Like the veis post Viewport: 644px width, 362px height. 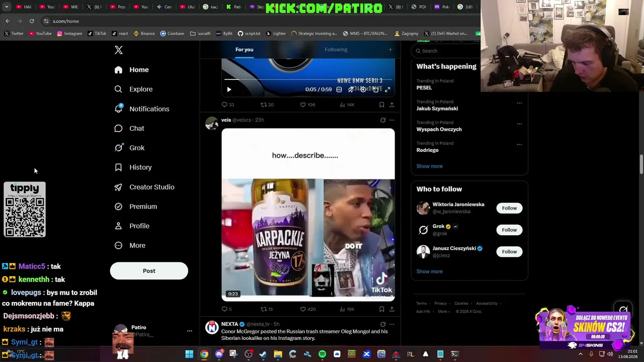308,309
